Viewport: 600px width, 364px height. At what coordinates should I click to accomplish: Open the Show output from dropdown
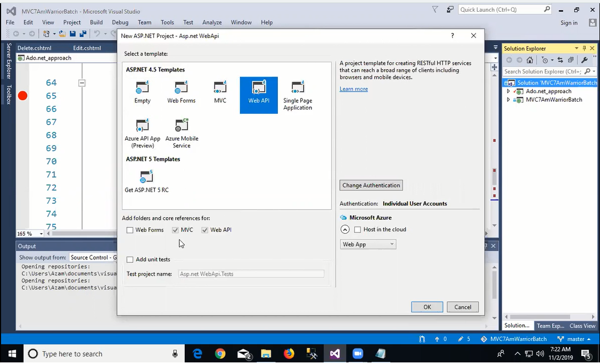[93, 258]
